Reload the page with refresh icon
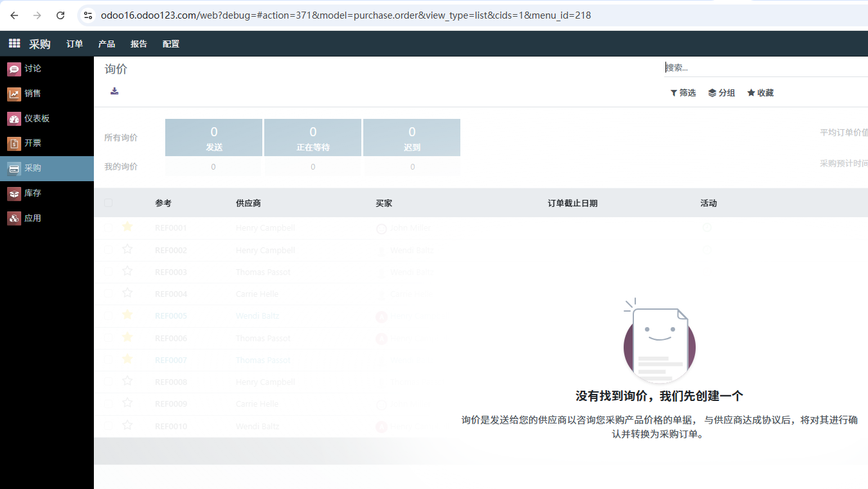 pos(60,15)
